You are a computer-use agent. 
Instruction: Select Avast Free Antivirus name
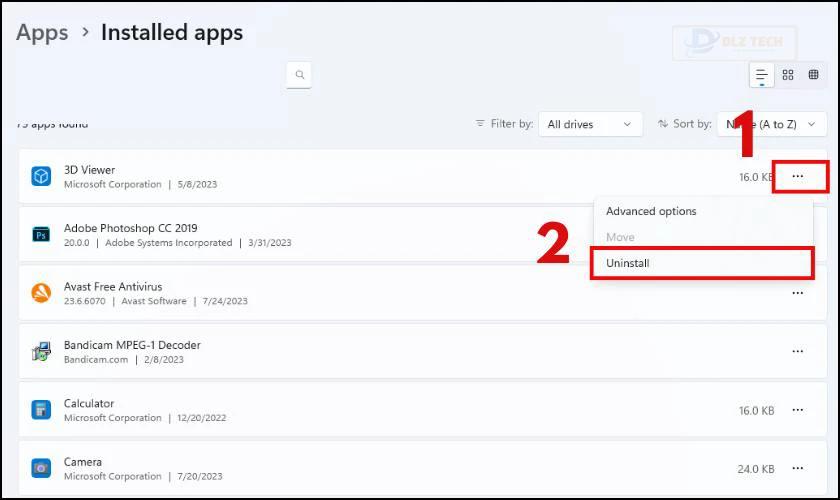coord(113,287)
